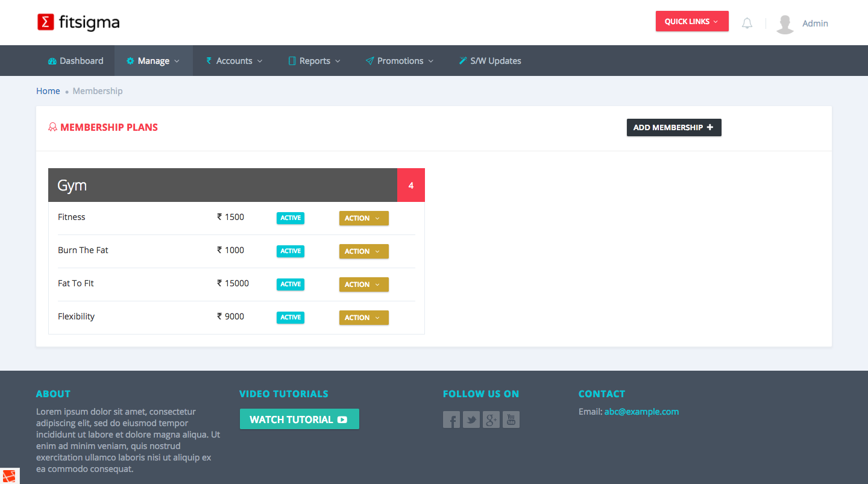868x484 pixels.
Task: Open the Facebook social icon
Action: [x=451, y=420]
